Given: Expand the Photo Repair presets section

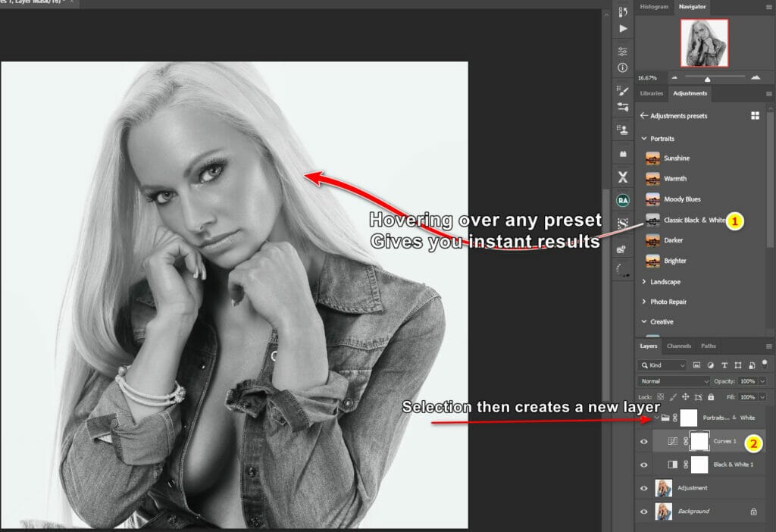Looking at the screenshot, I should click(644, 302).
